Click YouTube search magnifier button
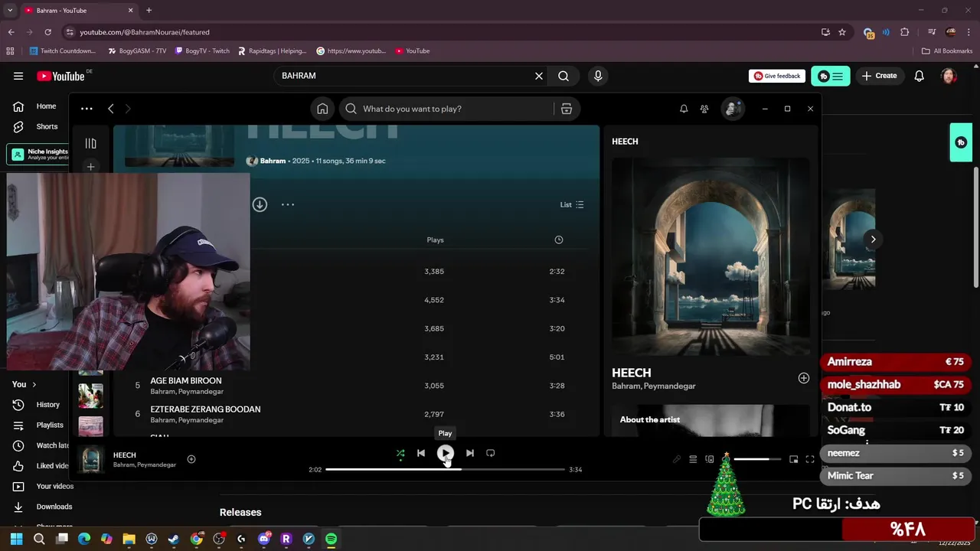 click(x=563, y=76)
